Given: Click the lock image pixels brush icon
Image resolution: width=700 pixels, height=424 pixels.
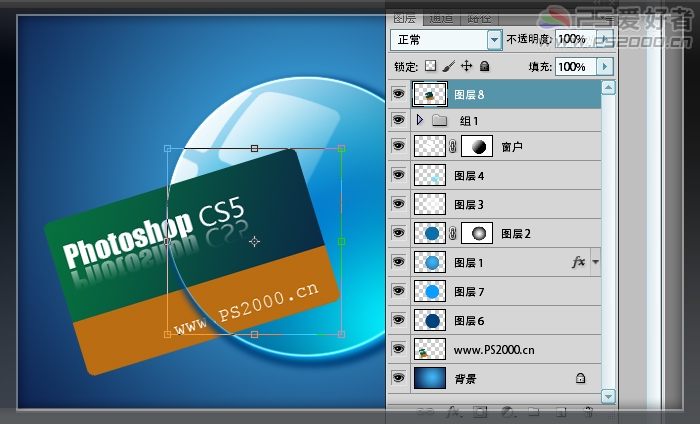Looking at the screenshot, I should (x=448, y=66).
